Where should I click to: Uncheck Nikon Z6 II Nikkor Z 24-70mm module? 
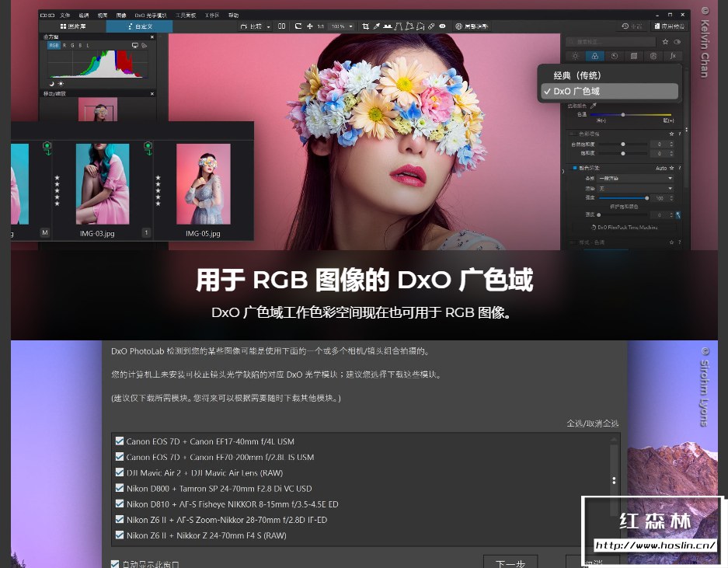point(120,535)
